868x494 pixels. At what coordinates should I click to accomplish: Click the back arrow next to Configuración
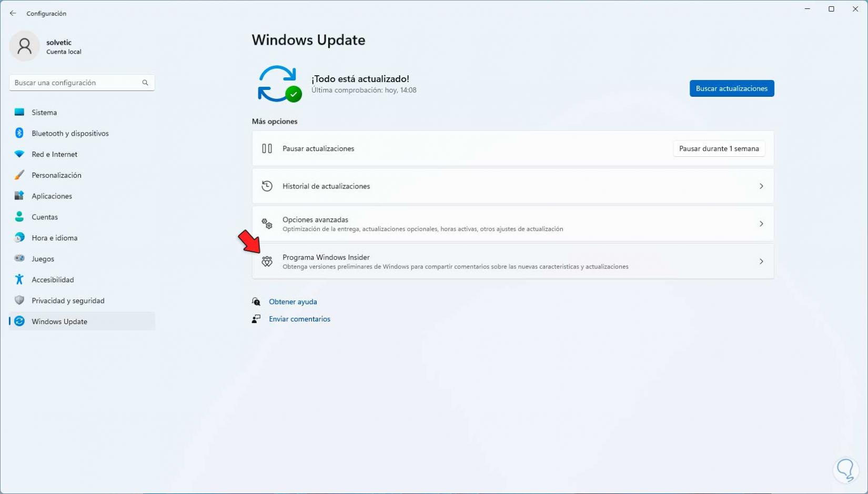(x=13, y=13)
